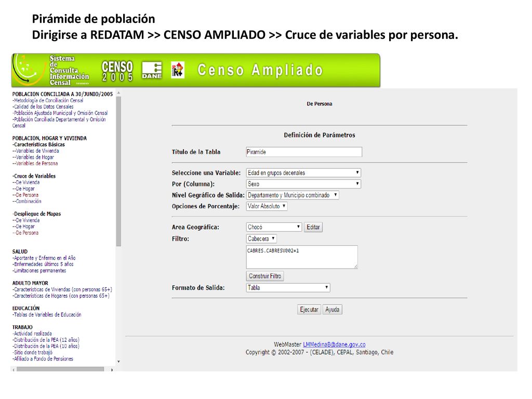Click the sidebar scroll down arrow
The image size is (532, 399).
click(118, 362)
